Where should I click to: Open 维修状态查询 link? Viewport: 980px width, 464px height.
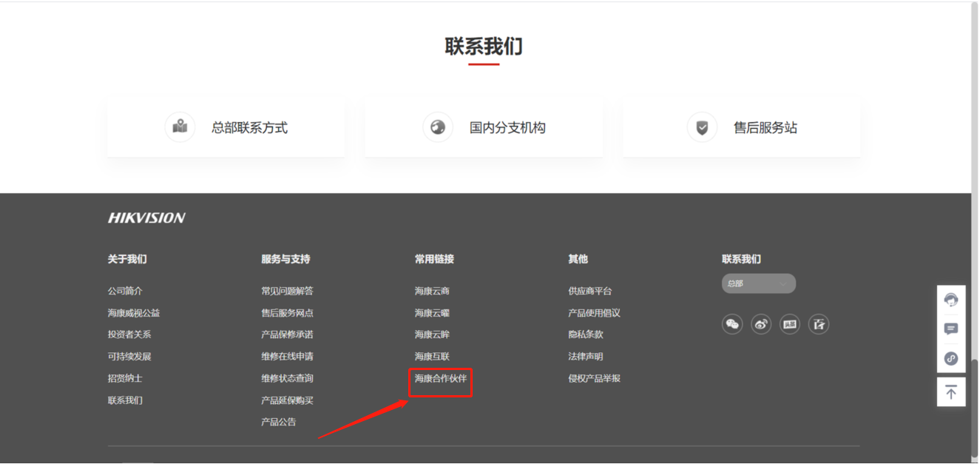point(287,378)
